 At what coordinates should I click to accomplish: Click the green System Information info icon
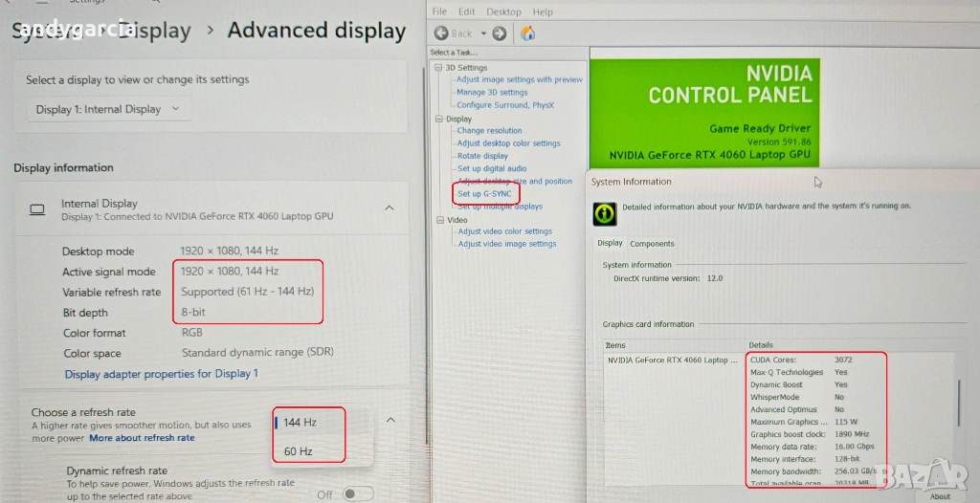pyautogui.click(x=605, y=212)
